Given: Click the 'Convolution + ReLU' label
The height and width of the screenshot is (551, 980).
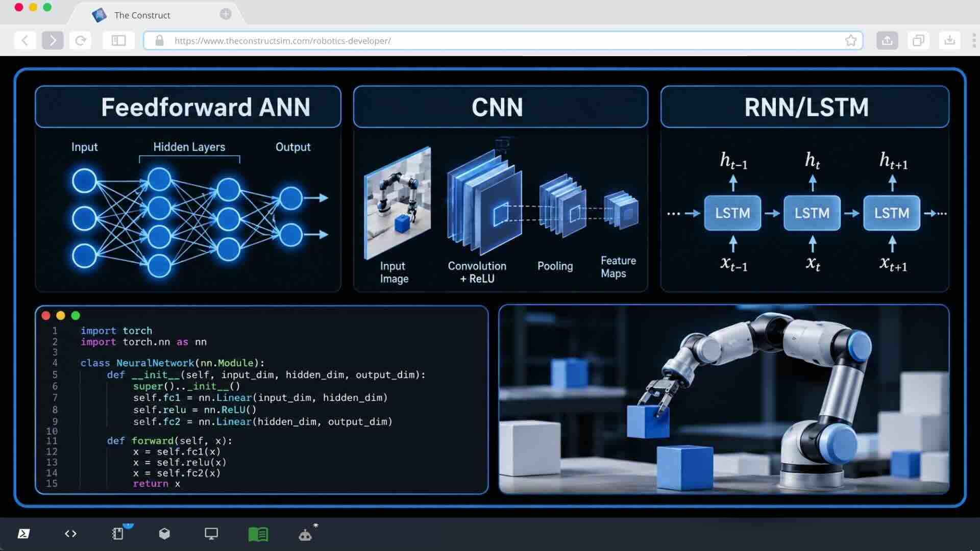Looking at the screenshot, I should 477,272.
